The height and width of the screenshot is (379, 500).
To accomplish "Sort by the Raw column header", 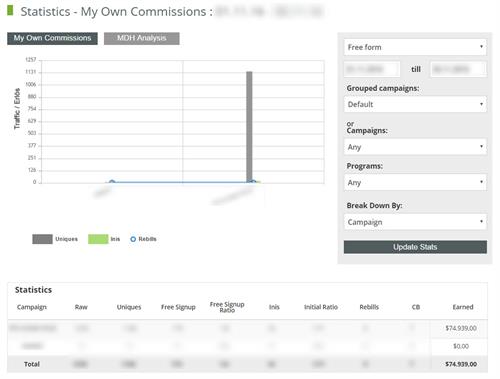I will point(81,307).
